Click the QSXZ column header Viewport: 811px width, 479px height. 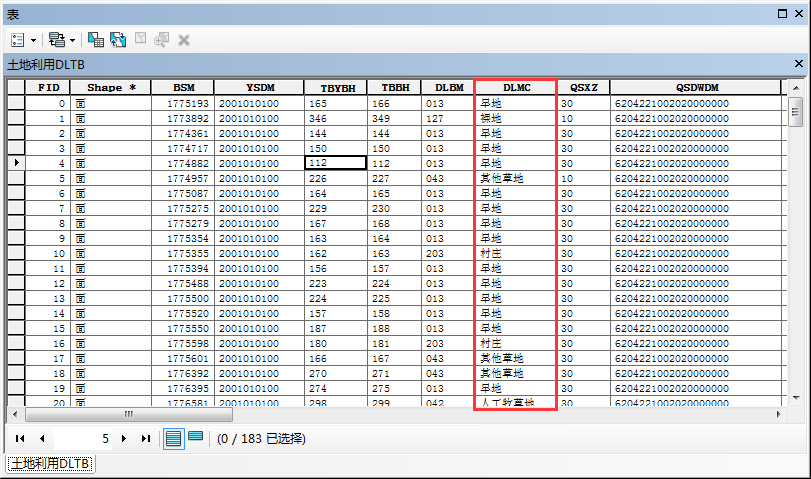tap(583, 87)
